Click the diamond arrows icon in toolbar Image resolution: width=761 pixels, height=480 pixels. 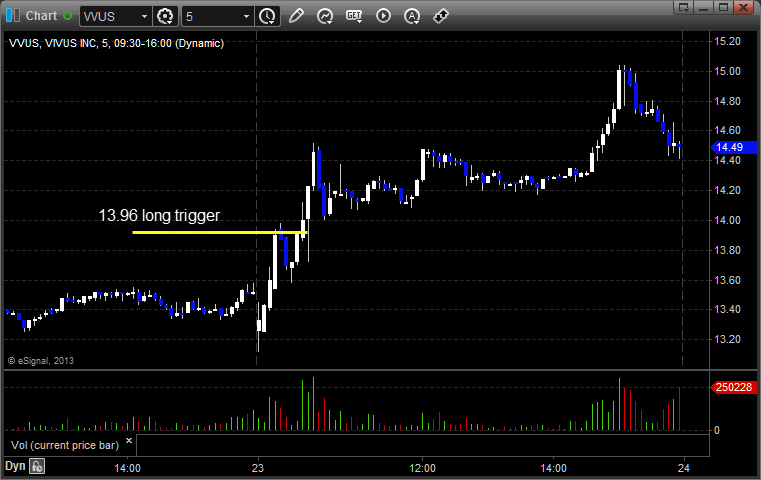click(x=441, y=16)
